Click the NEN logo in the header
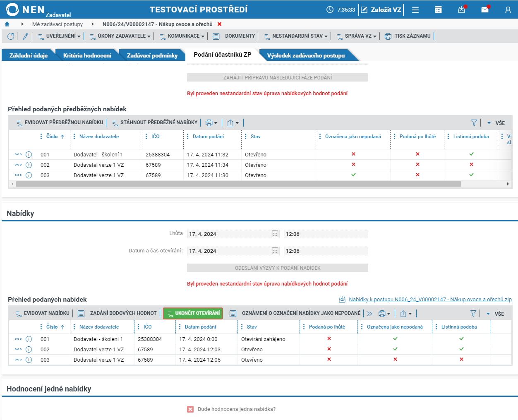Screen dimensions: 518x420 (x=25, y=10)
